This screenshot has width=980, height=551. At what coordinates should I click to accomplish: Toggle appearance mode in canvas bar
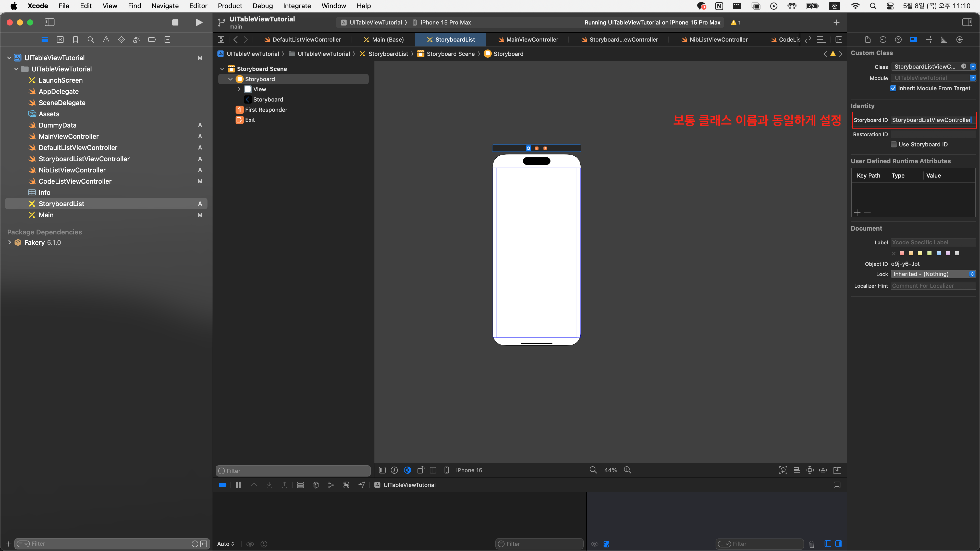coord(408,470)
